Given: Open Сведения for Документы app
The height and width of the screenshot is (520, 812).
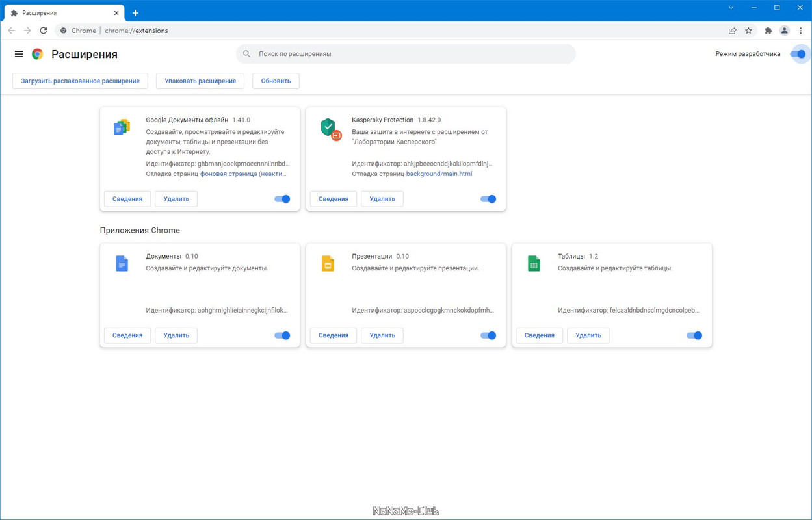Looking at the screenshot, I should tap(127, 335).
